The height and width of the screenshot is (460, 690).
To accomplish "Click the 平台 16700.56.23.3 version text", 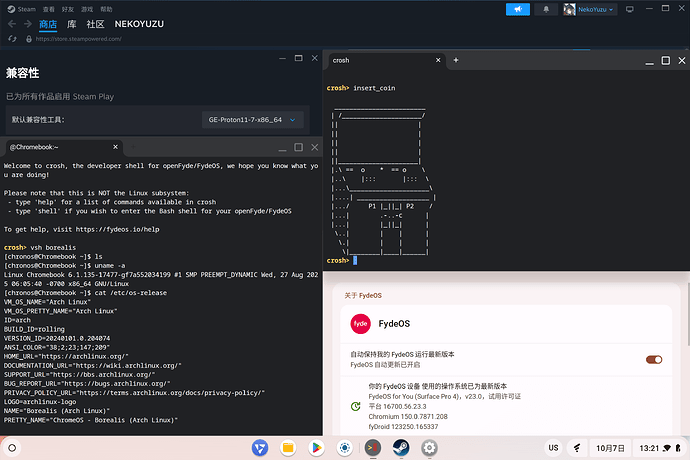I will [x=397, y=406].
